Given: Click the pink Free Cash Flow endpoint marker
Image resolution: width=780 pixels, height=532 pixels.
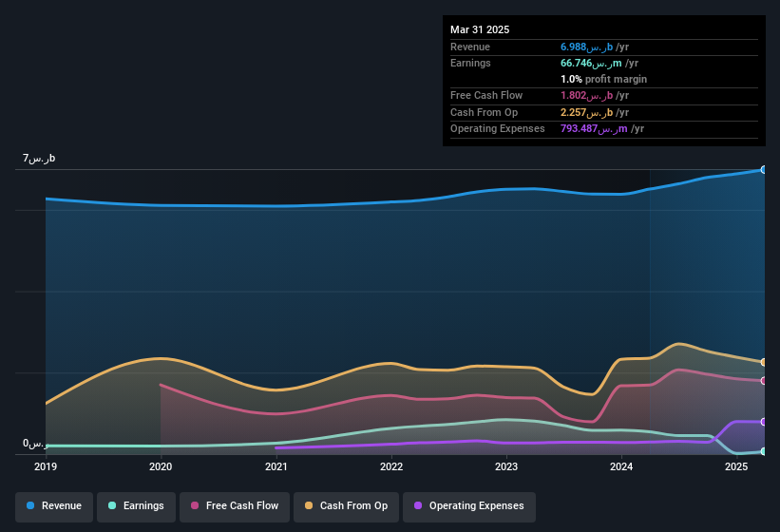Looking at the screenshot, I should (x=764, y=381).
